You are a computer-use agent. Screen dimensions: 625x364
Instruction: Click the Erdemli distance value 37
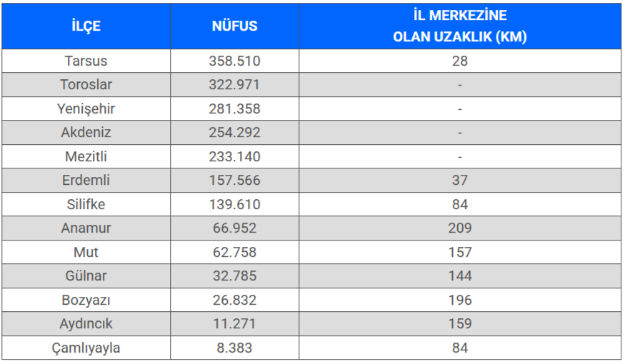point(460,180)
